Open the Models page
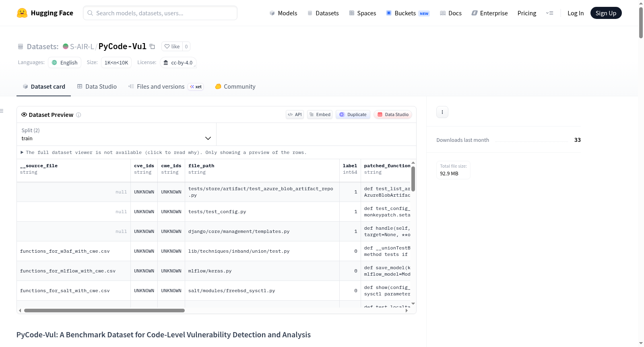644x347 pixels. (x=283, y=13)
